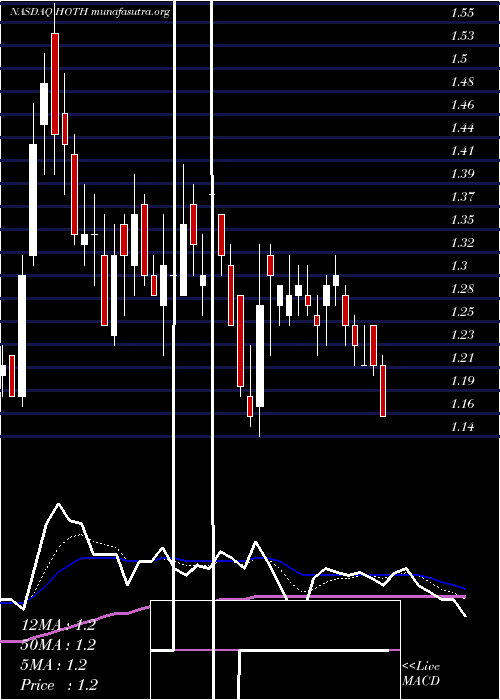The image size is (500, 700).
Task: Click the 1.16 price axis label
Action: point(462,404)
